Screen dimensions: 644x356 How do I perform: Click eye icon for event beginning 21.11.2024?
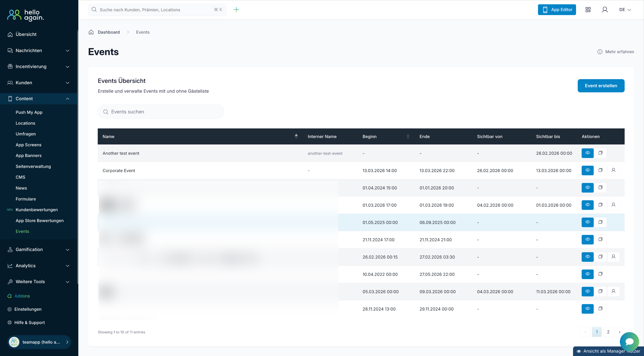587,239
